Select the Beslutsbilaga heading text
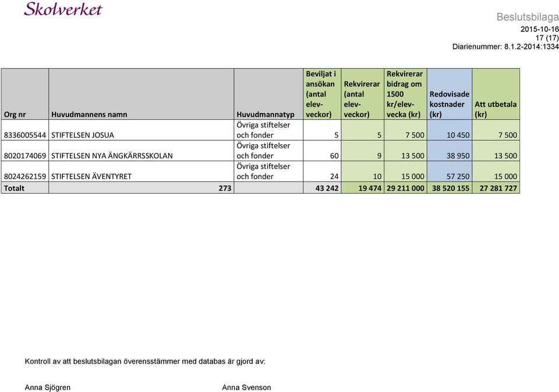Screen dimensions: 559x392 pyautogui.click(x=528, y=17)
